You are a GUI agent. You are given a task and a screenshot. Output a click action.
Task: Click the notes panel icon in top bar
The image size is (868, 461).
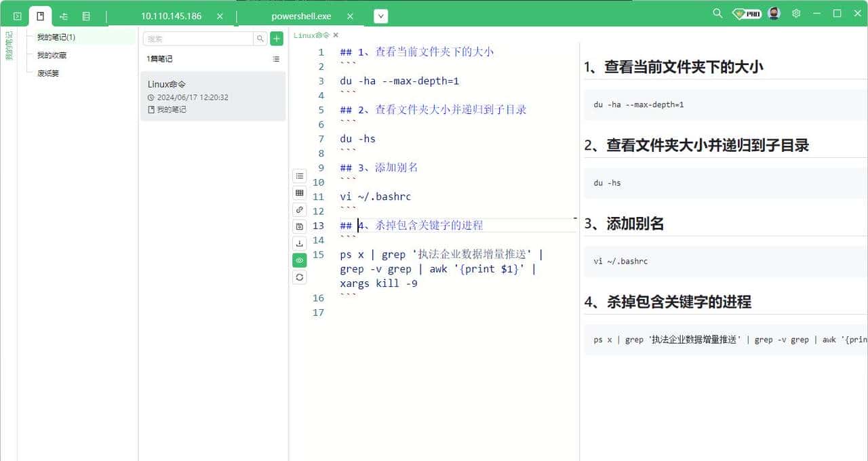40,15
